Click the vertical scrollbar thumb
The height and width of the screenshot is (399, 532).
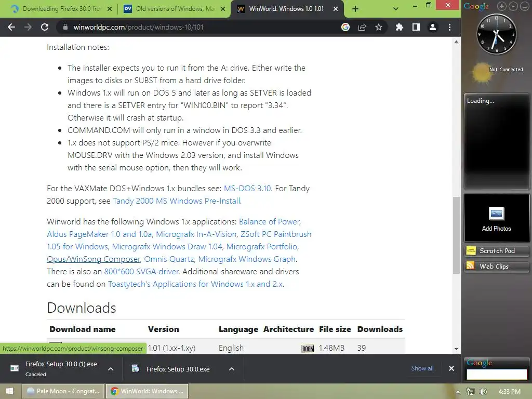click(456, 235)
